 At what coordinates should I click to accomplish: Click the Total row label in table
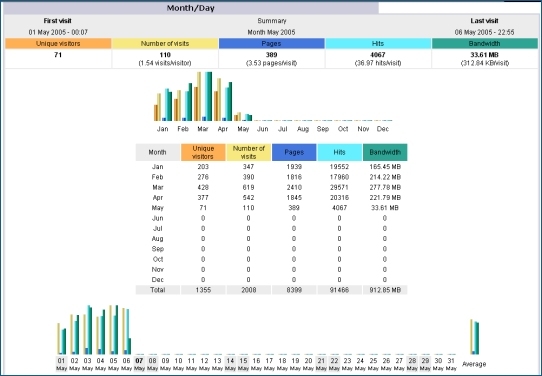point(158,290)
